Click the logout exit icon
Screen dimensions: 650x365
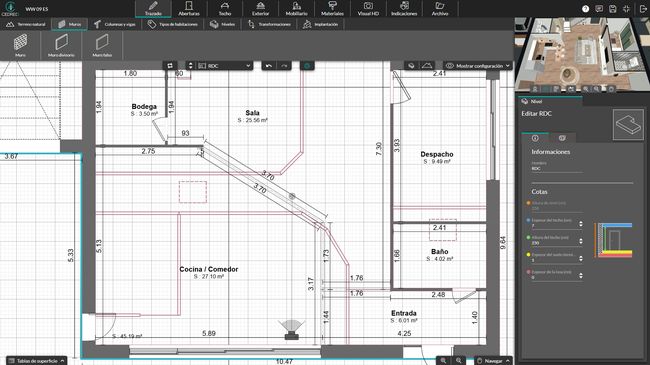pyautogui.click(x=643, y=9)
